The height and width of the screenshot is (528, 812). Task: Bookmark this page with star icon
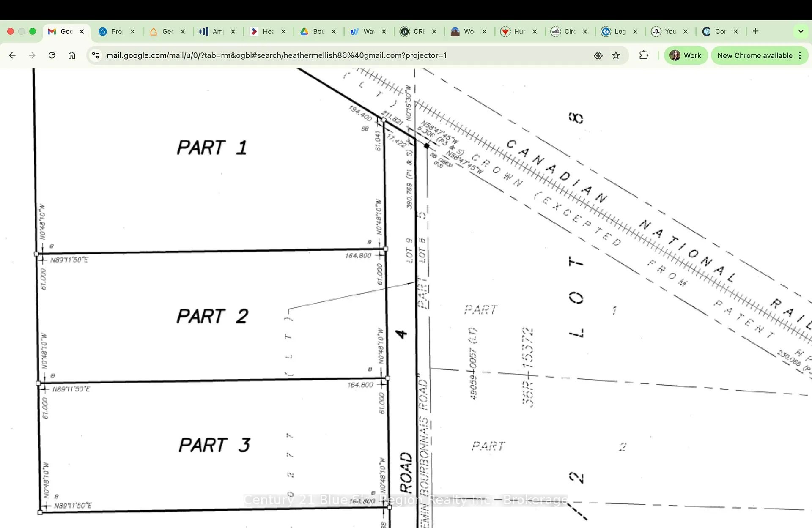pos(616,55)
